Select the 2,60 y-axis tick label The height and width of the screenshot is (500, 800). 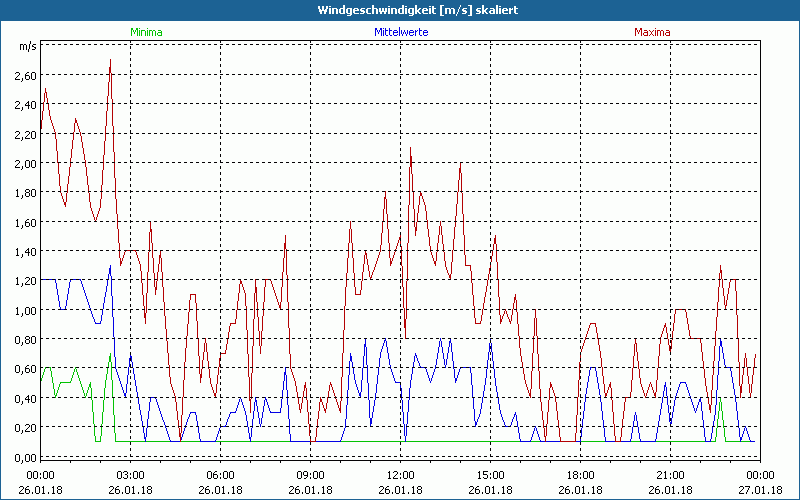point(25,75)
